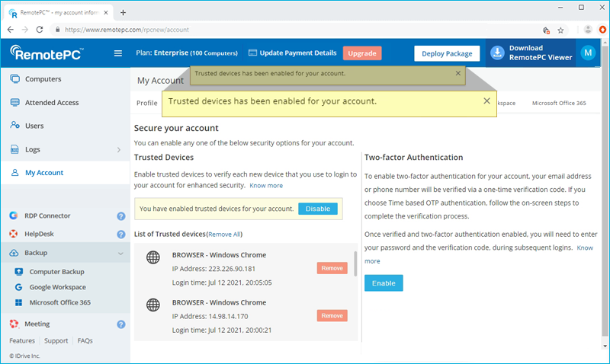The image size is (610, 364).
Task: Switch to the Microsoft Office 365 tab
Action: tap(559, 103)
